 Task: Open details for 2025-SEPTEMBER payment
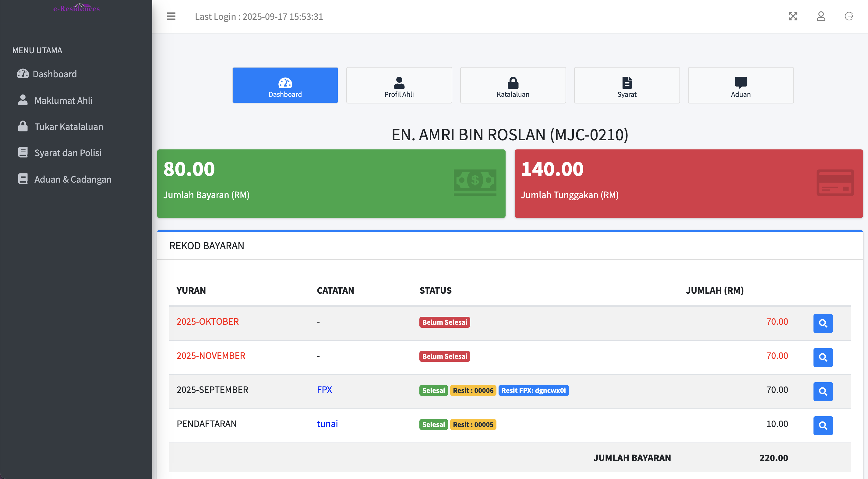[823, 391]
